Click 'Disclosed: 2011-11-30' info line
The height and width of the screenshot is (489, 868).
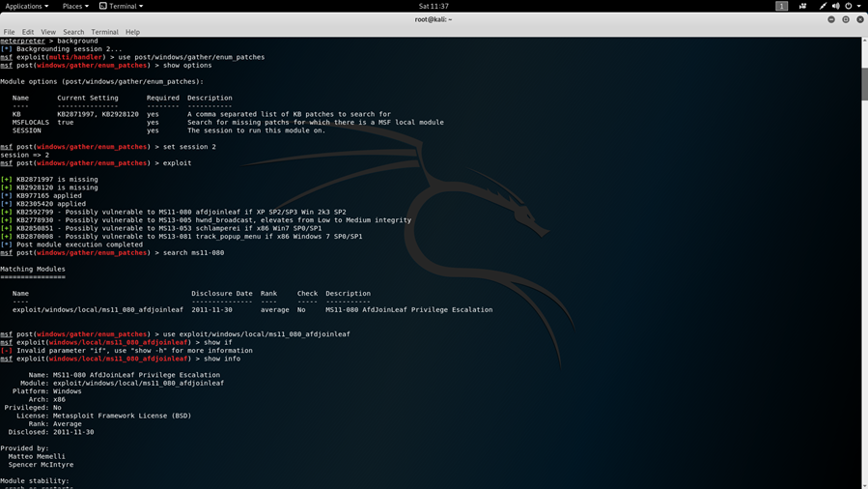(x=51, y=432)
